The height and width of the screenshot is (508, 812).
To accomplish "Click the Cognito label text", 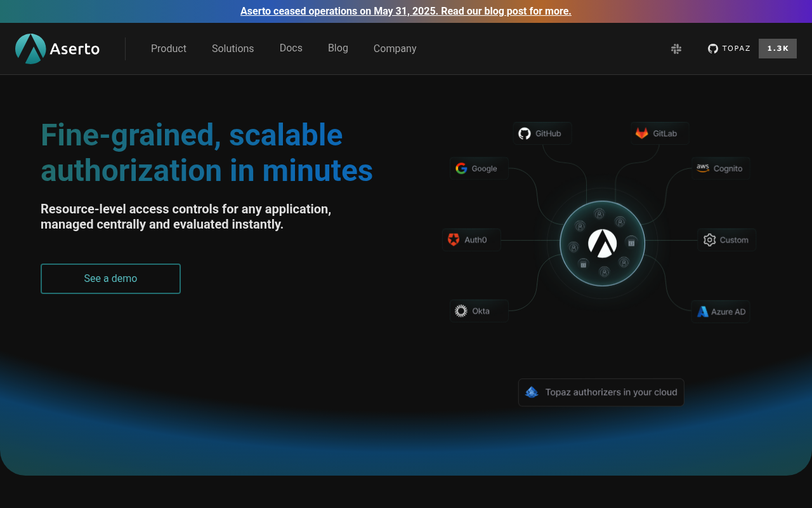I will (728, 168).
